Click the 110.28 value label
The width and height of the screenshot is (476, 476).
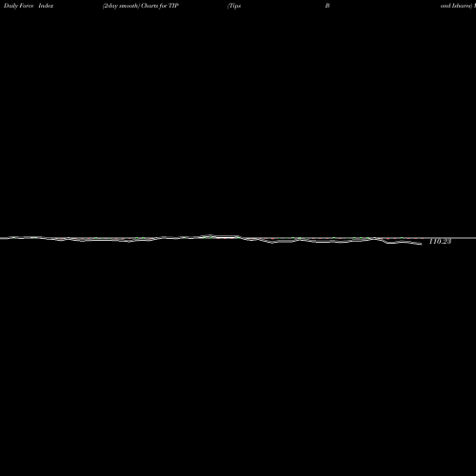tap(440, 242)
